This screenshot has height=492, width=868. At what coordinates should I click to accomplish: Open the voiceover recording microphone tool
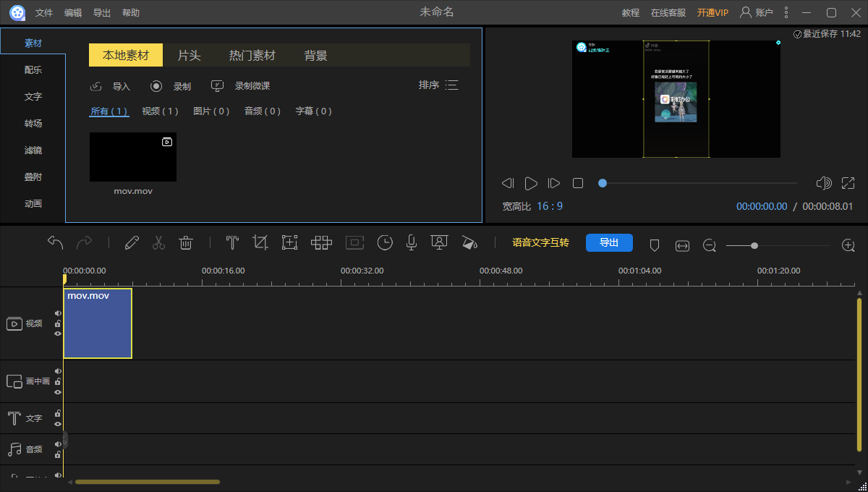pyautogui.click(x=411, y=242)
